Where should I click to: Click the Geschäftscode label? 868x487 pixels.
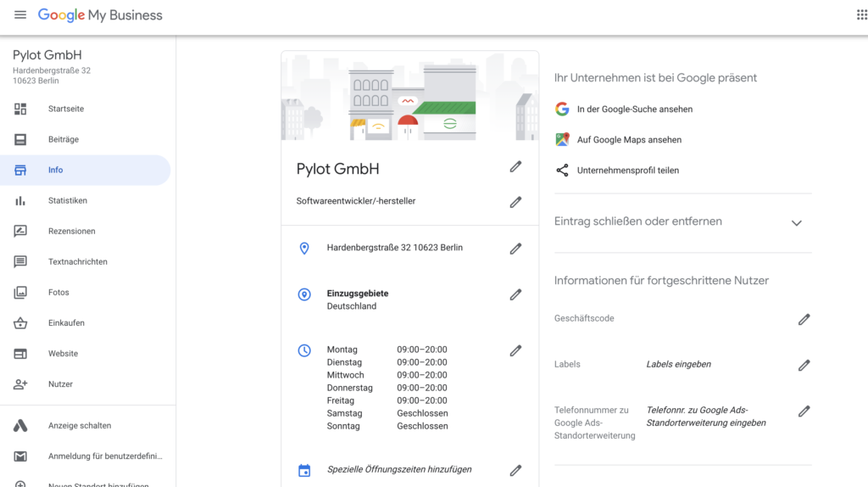tap(584, 318)
